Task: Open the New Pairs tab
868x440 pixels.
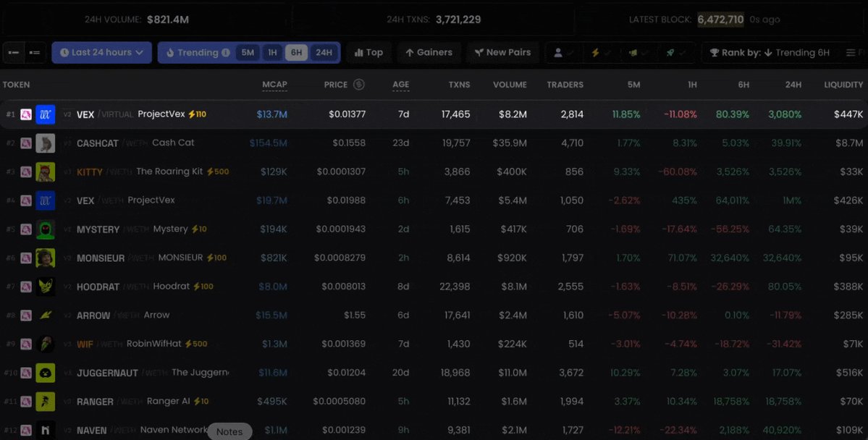Action: click(502, 53)
